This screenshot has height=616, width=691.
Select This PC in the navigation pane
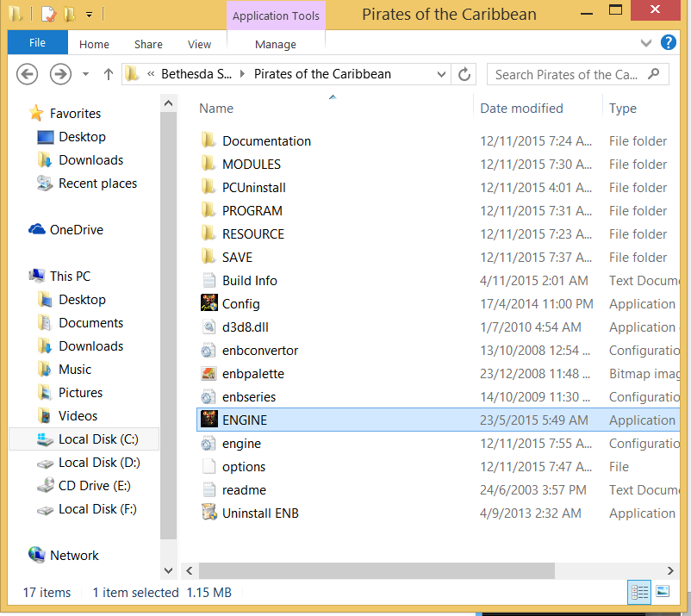point(70,276)
